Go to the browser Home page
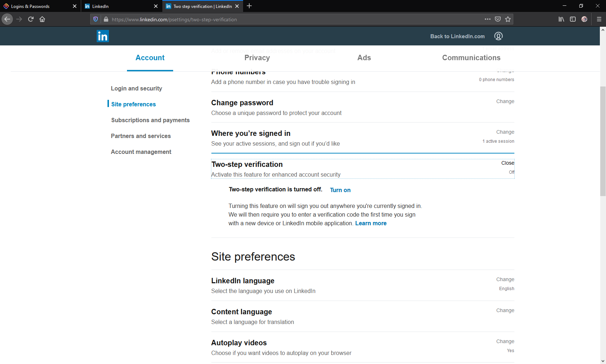Screen dimensions: 606x364 pos(42,19)
